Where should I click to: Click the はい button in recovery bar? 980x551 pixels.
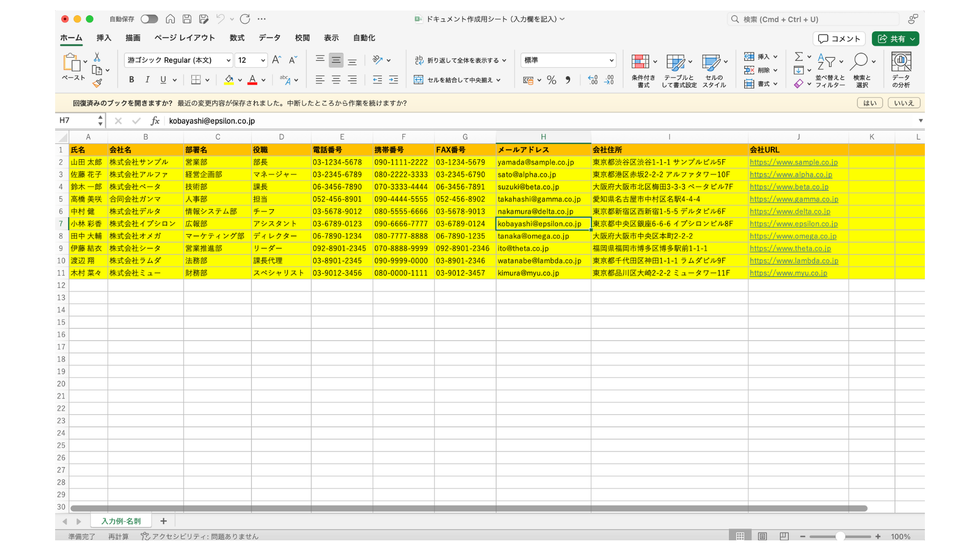coord(869,103)
